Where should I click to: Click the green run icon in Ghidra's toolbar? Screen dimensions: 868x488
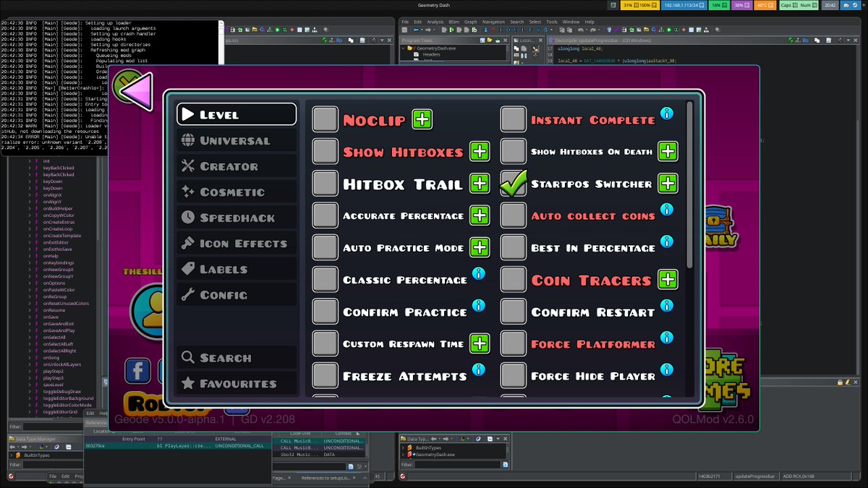[668, 30]
